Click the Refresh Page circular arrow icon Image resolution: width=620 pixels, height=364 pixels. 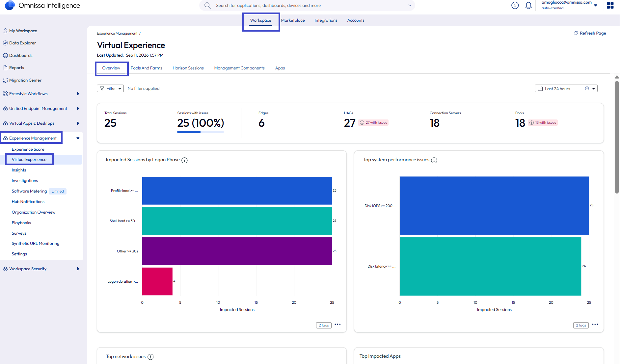coord(576,33)
